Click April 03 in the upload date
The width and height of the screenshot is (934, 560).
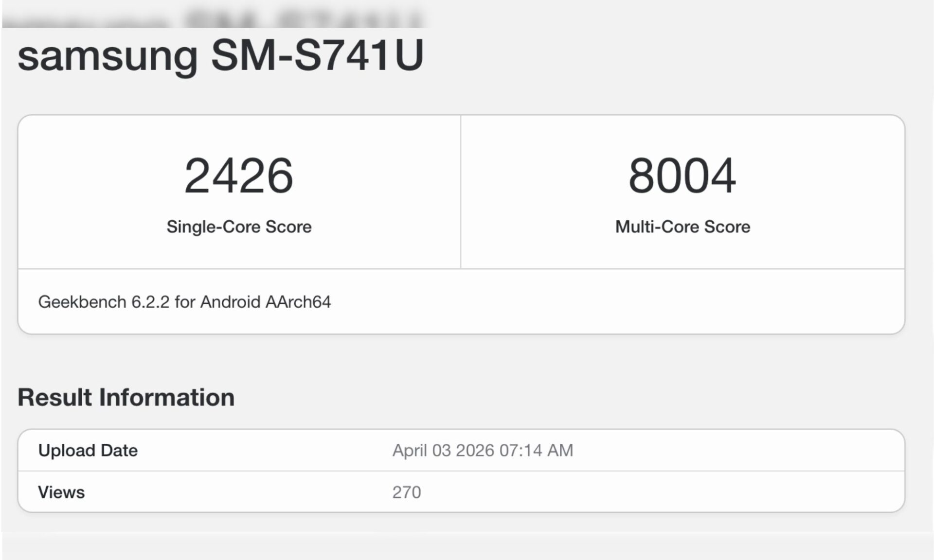point(422,450)
